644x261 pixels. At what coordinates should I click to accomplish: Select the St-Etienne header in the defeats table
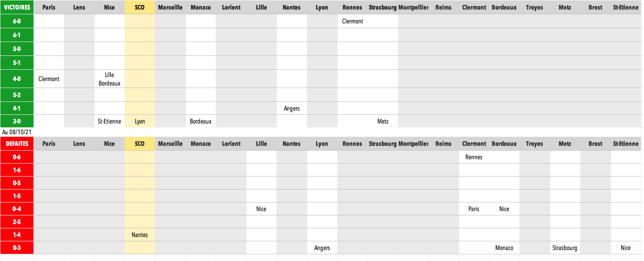(626, 144)
